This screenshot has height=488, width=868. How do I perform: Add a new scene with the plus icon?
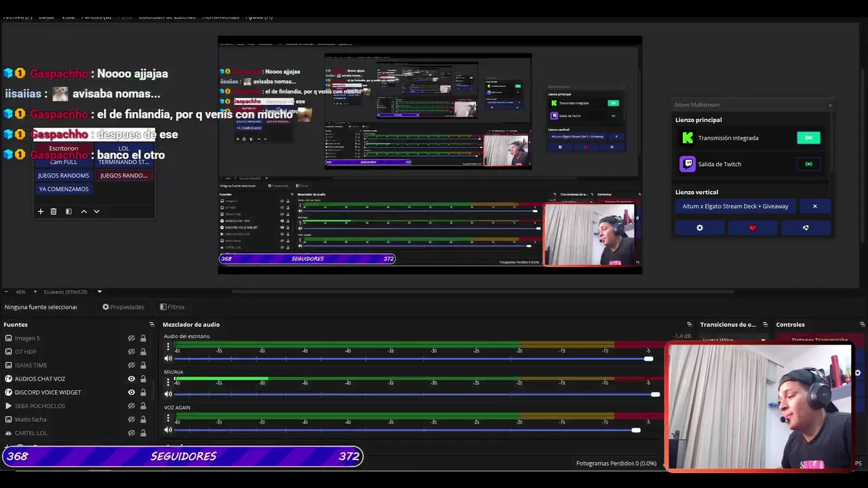click(x=40, y=211)
